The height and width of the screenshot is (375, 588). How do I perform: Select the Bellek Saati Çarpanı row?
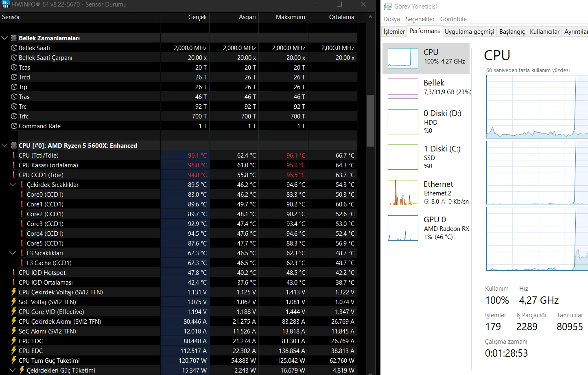pyautogui.click(x=179, y=58)
